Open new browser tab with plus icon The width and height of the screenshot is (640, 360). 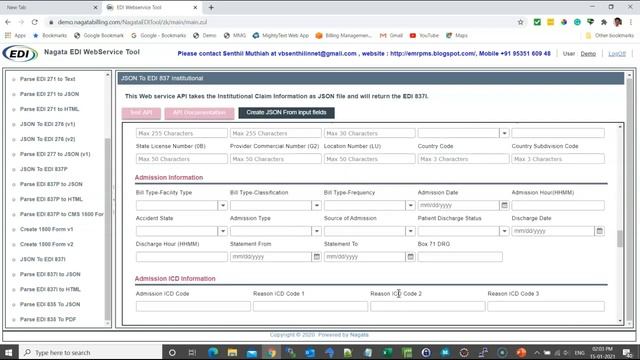tap(211, 7)
